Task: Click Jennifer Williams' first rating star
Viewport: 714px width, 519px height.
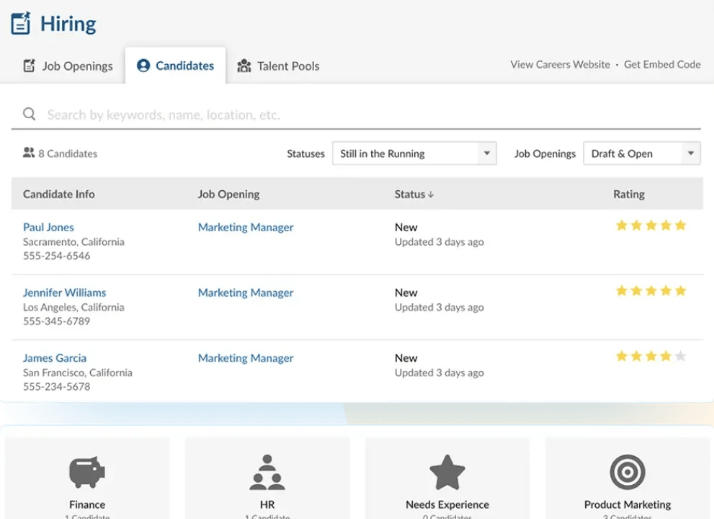Action: [x=622, y=290]
